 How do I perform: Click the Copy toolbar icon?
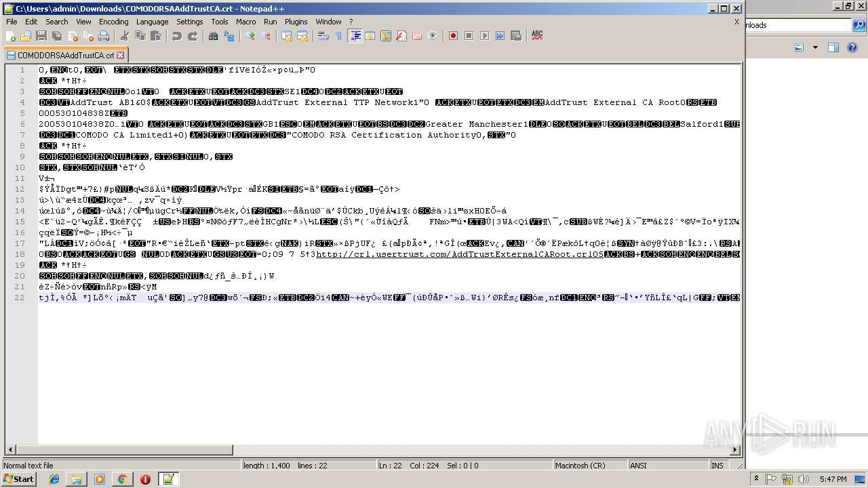140,36
